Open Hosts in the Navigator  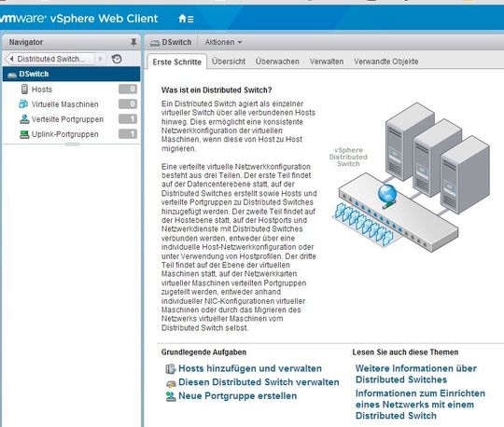click(x=42, y=90)
